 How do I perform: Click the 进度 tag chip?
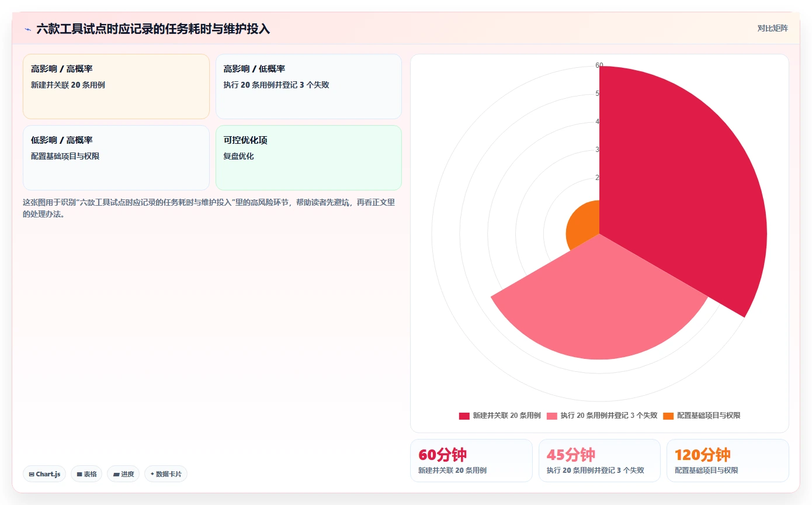coord(123,474)
